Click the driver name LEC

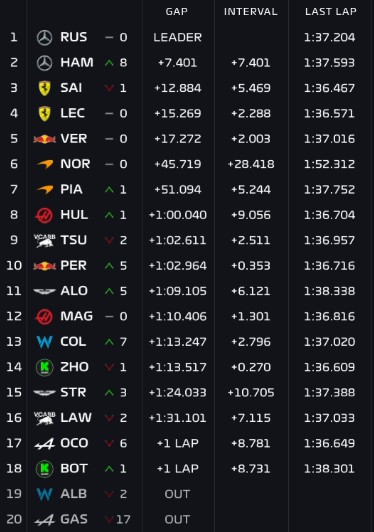click(x=73, y=113)
